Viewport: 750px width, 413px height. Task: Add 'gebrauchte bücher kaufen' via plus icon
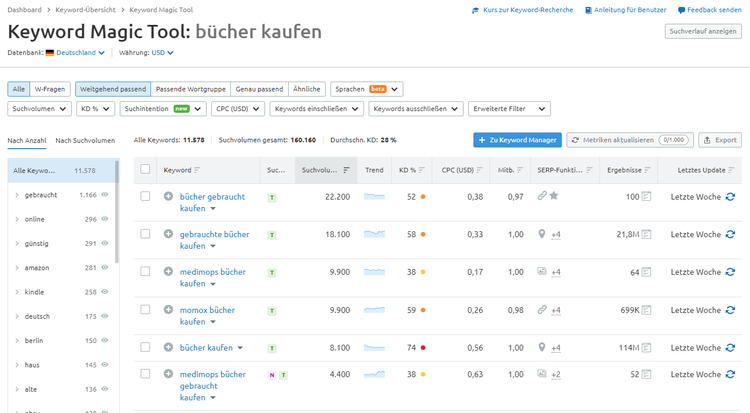(x=168, y=234)
